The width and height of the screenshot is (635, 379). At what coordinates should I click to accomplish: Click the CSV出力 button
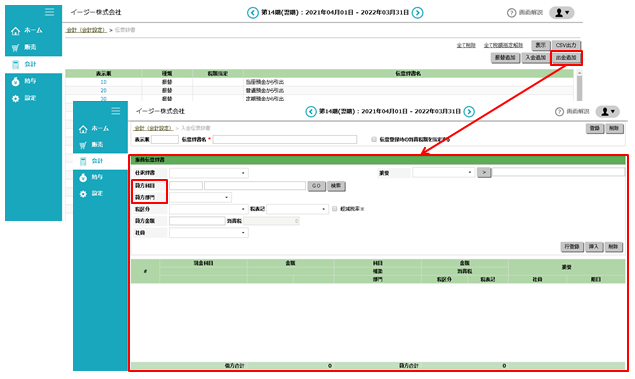[x=566, y=45]
